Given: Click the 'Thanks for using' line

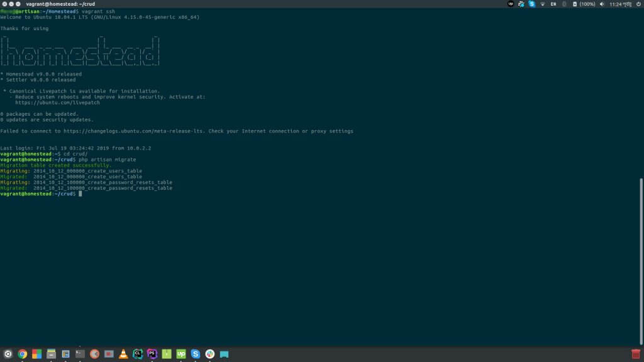Looking at the screenshot, I should point(25,29).
